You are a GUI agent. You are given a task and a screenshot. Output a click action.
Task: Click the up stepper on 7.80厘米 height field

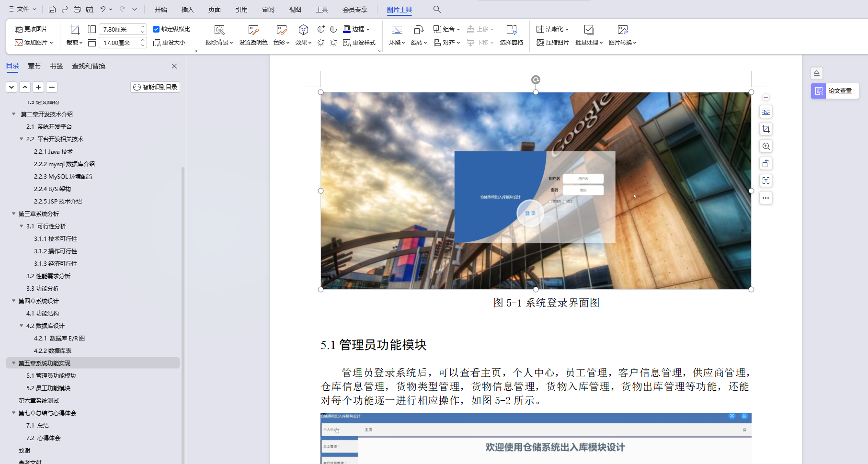[x=142, y=26]
